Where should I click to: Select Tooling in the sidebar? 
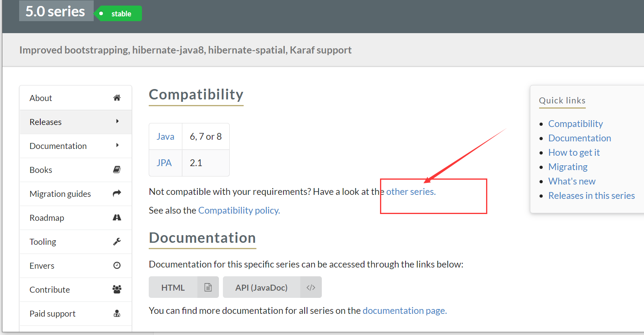click(x=75, y=242)
